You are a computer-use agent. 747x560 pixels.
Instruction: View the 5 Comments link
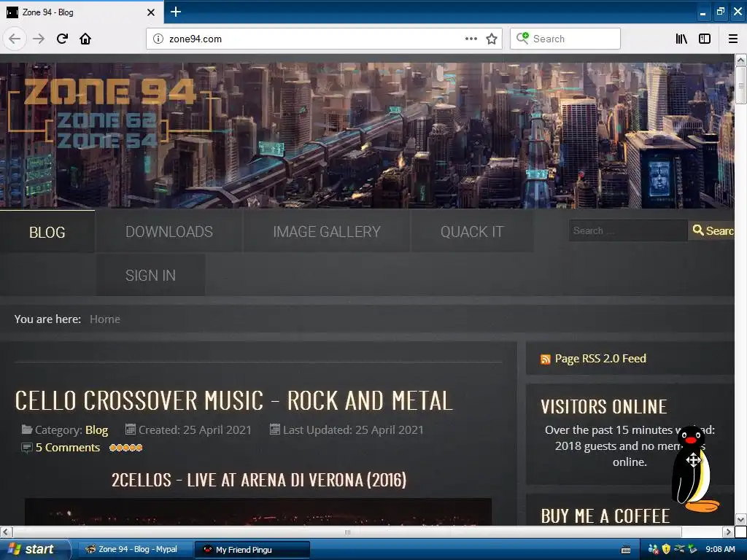pyautogui.click(x=68, y=448)
